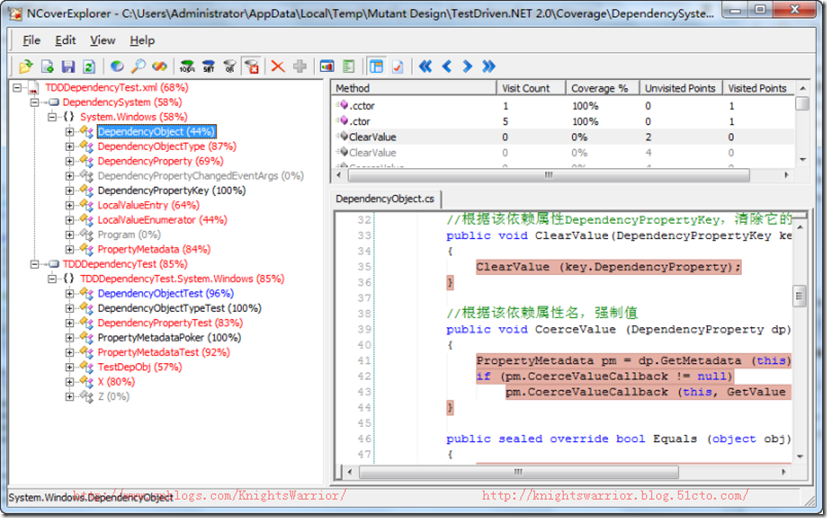This screenshot has width=827, height=518.
Task: Click the blue floppy disk save icon
Action: click(x=68, y=66)
